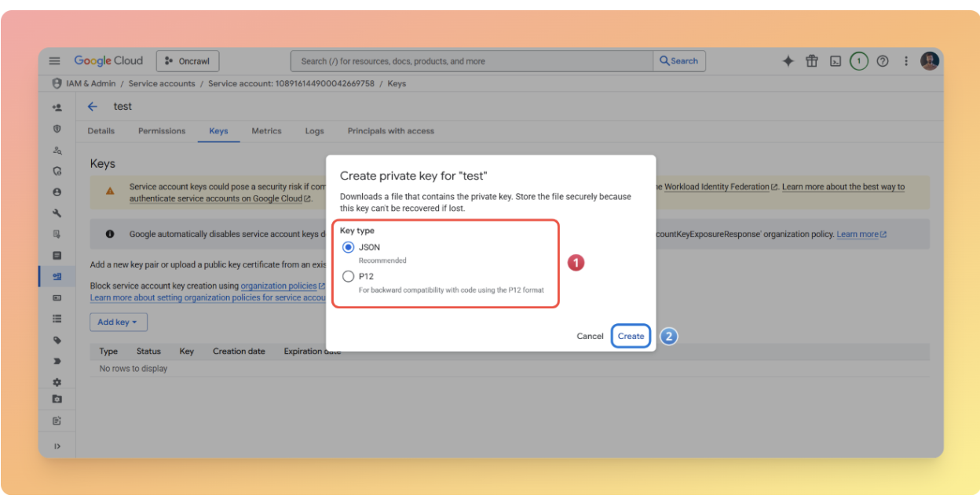Open IAM settings via the gear sidebar icon

(57, 382)
